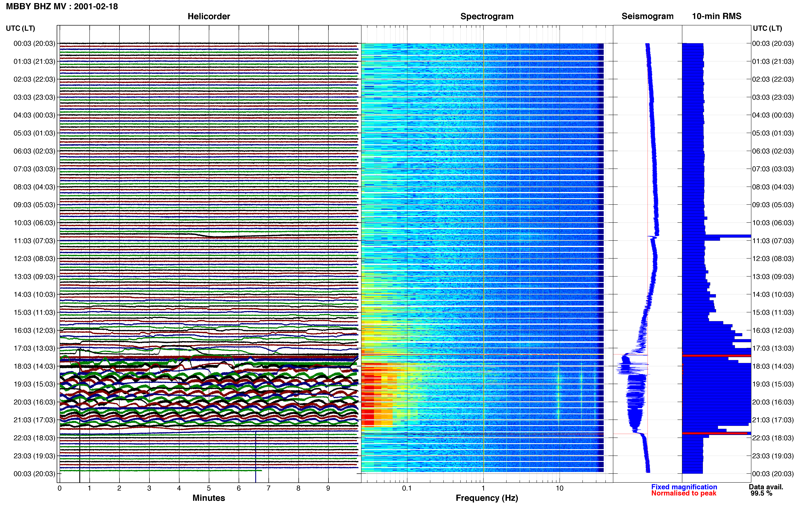Click the '1' tick on Frequency axis
The image size is (812, 508).
[483, 488]
